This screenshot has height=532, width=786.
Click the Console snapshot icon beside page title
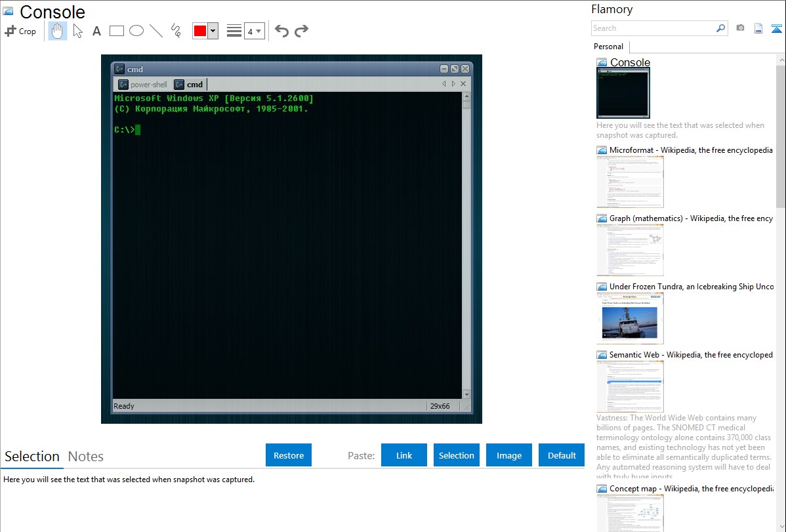point(8,10)
